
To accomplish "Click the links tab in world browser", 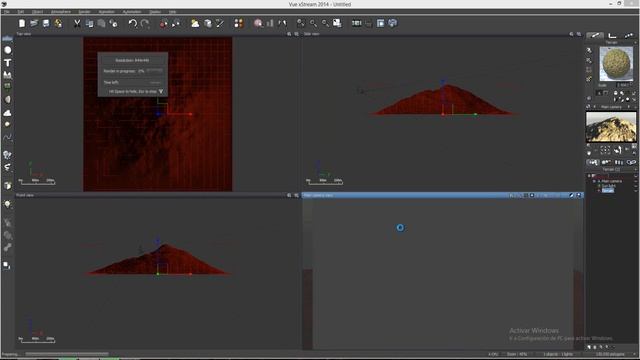I will pyautogui.click(x=631, y=162).
